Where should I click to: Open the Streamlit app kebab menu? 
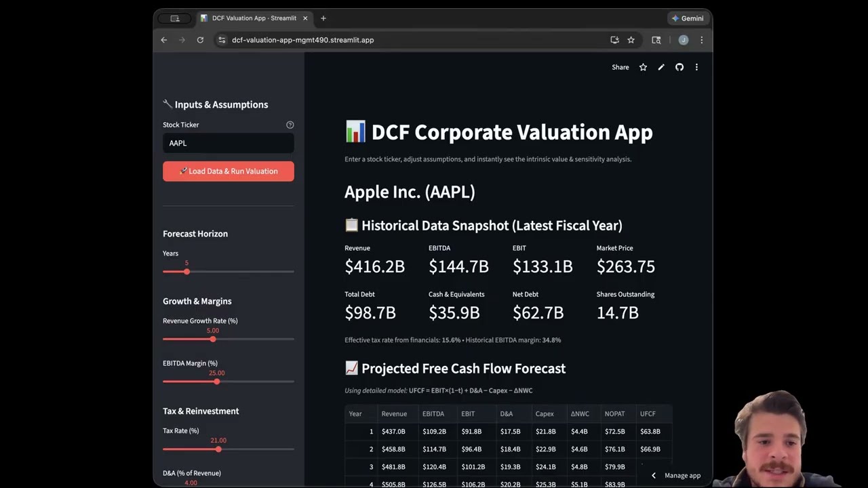[x=696, y=67]
